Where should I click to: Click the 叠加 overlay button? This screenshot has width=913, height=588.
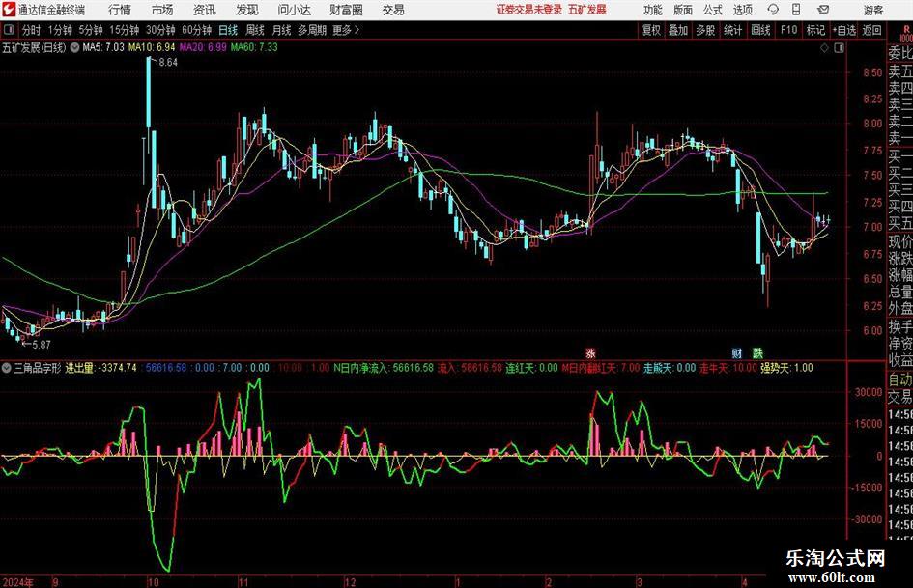tap(678, 30)
